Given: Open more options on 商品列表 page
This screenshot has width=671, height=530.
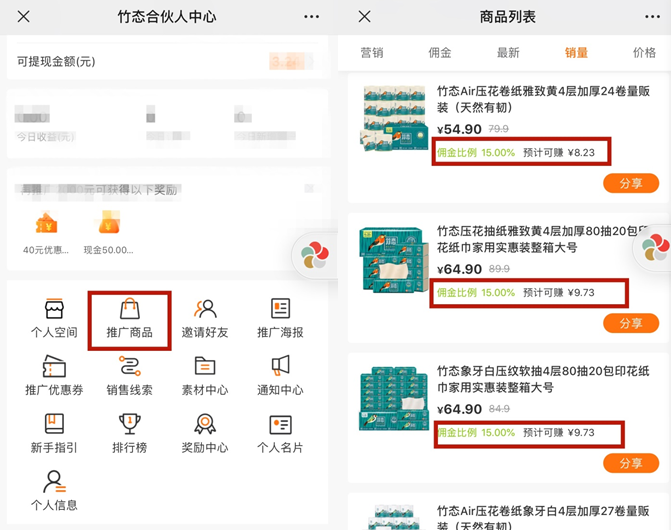Looking at the screenshot, I should [647, 17].
